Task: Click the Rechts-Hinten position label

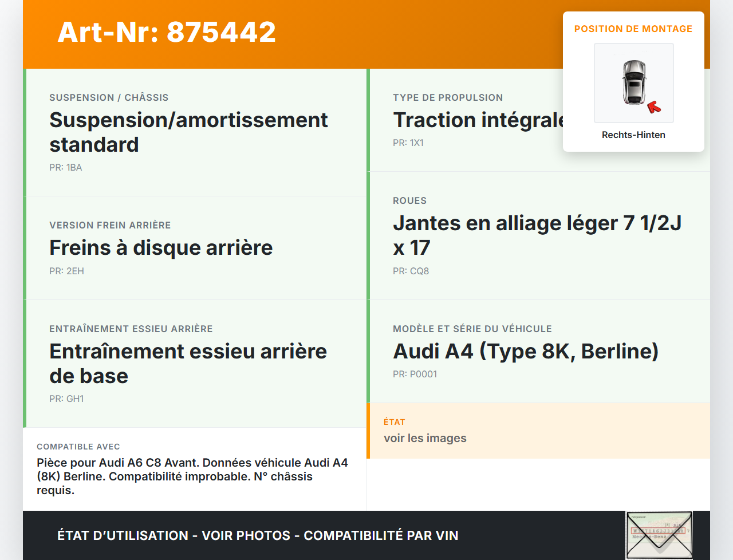Action: tap(633, 135)
